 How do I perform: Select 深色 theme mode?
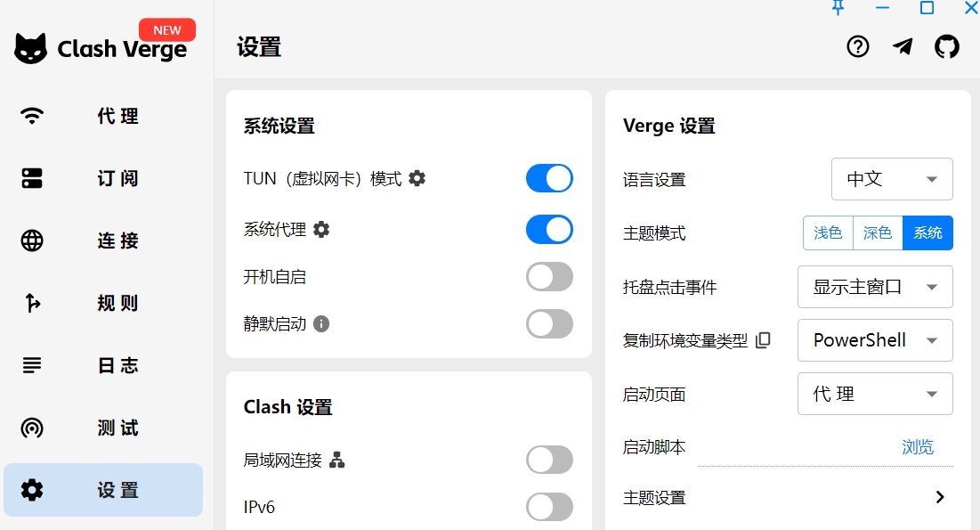878,232
